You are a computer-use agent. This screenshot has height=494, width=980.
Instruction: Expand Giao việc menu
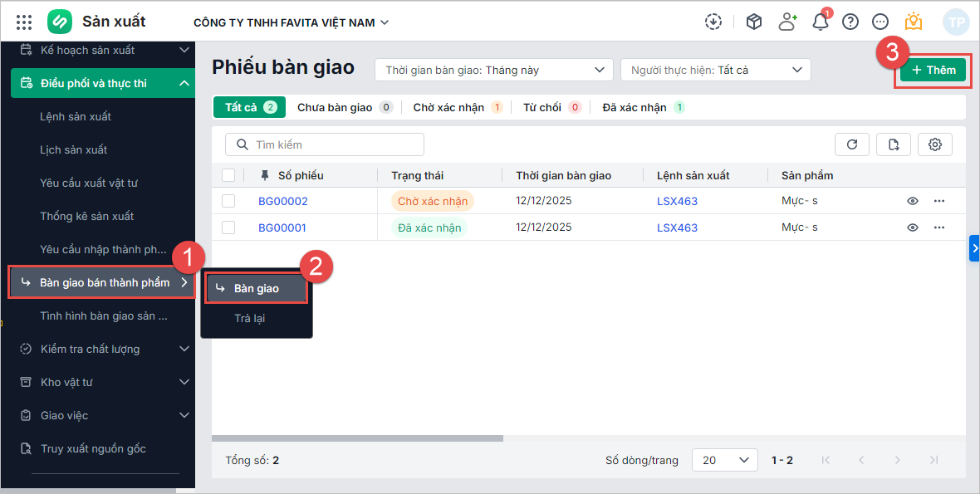coord(184,415)
